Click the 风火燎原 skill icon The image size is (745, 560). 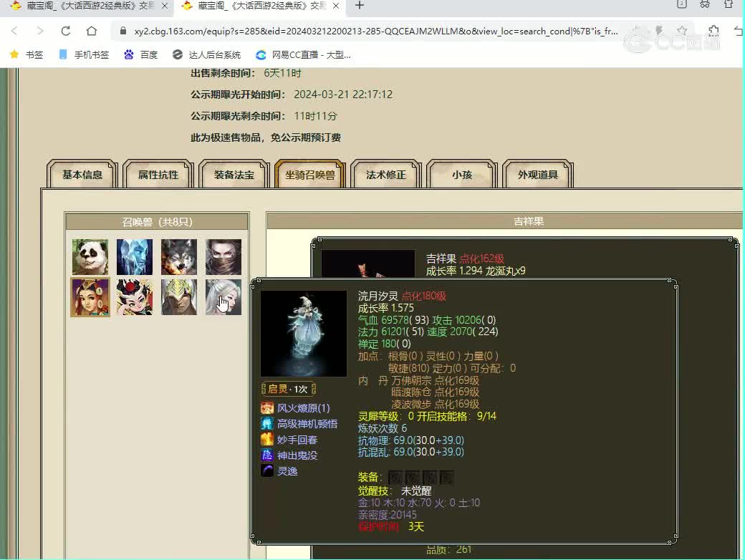267,407
